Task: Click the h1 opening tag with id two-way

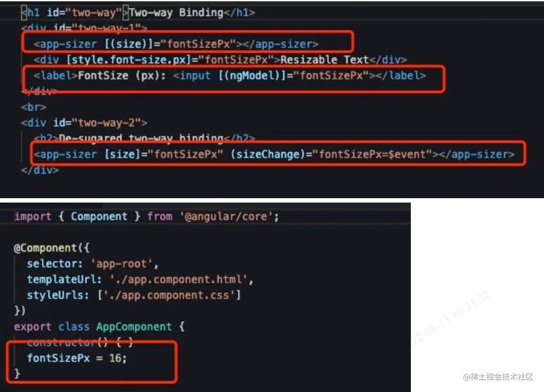Action: [73, 13]
